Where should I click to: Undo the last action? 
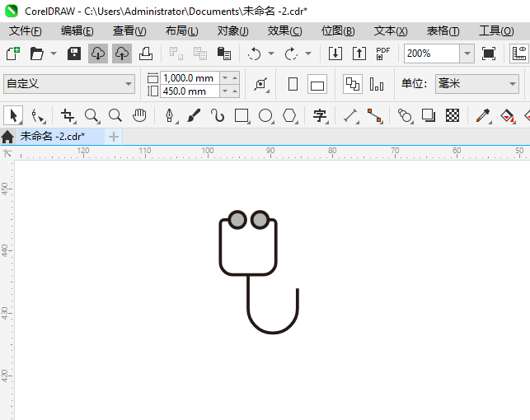(x=254, y=54)
